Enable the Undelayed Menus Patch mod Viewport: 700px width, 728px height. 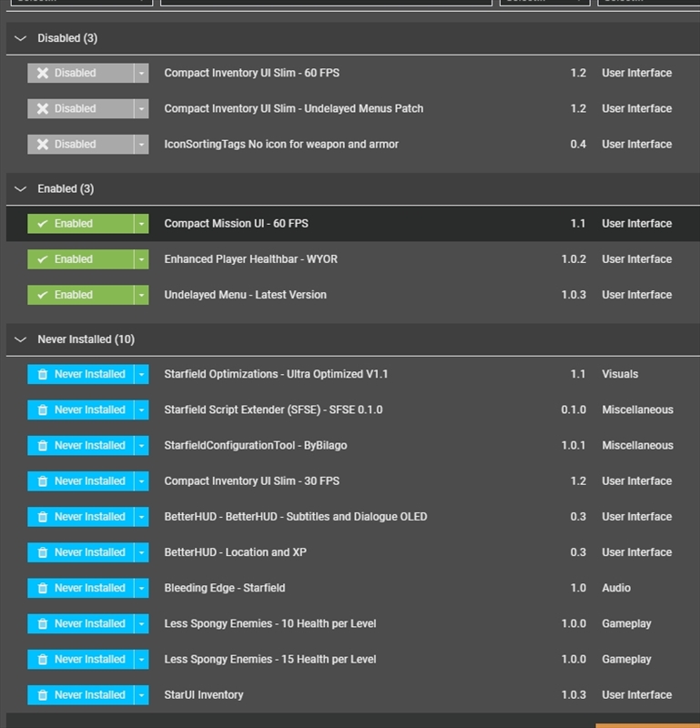coord(80,109)
